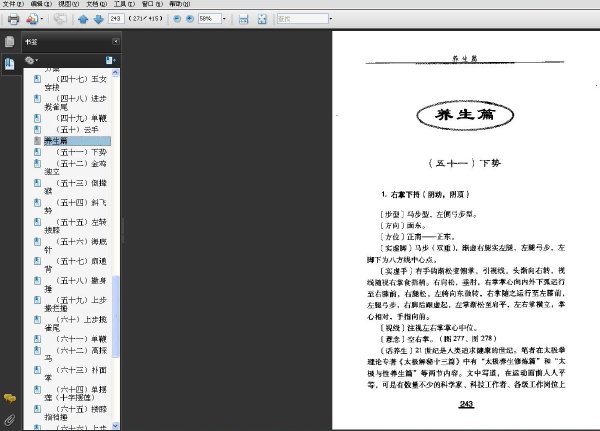The image size is (600, 431).
Task: Select bookmark (五十二) 金鸡独立
Action: [75, 168]
